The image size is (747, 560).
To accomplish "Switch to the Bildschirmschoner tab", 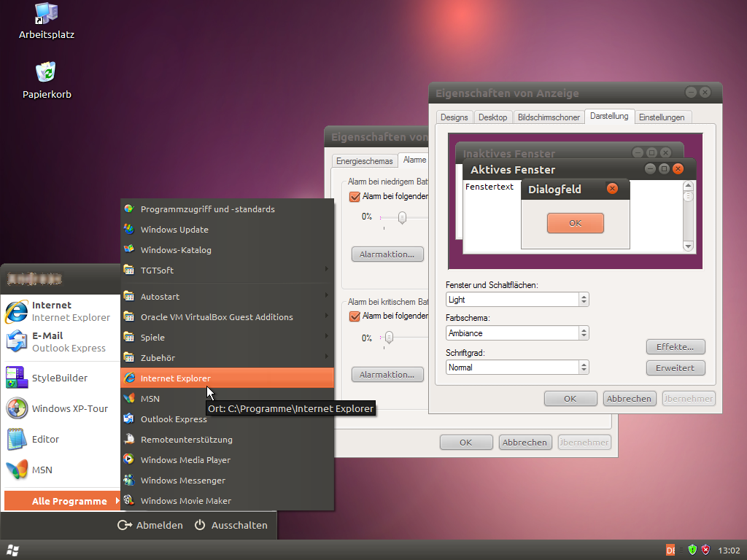I will [549, 117].
